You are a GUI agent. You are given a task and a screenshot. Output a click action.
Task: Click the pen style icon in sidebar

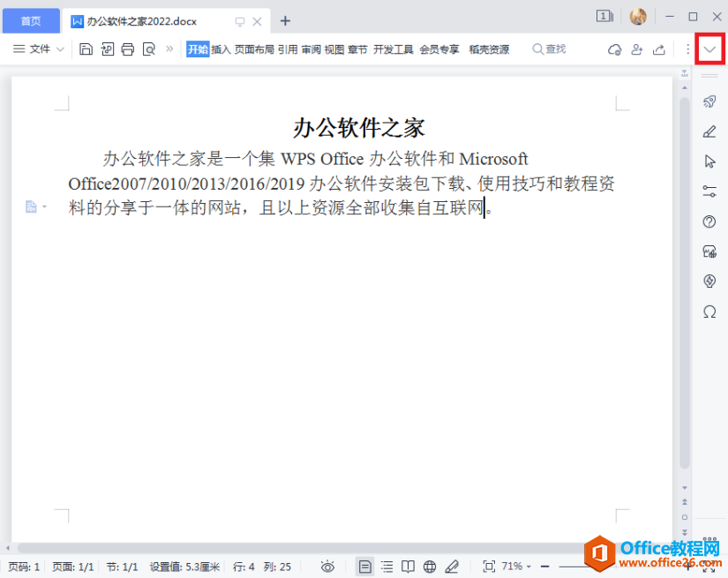coord(709,131)
